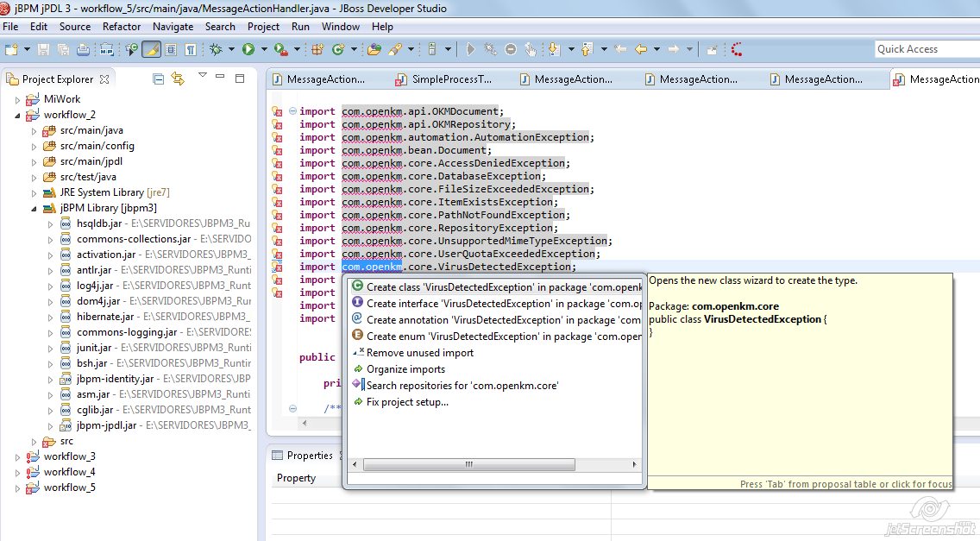Click the Open Type folder icon
This screenshot has height=541, width=980.
[374, 49]
